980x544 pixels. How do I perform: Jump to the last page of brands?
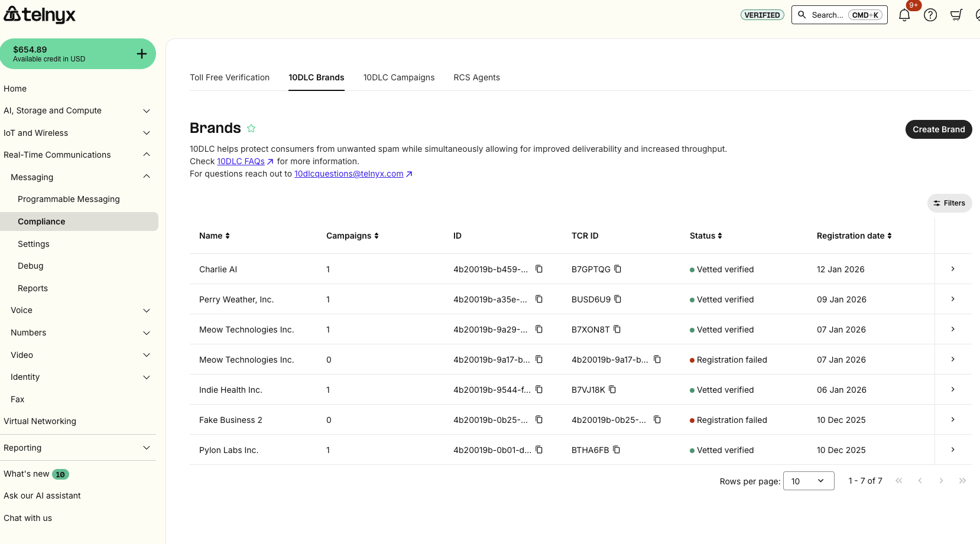962,481
